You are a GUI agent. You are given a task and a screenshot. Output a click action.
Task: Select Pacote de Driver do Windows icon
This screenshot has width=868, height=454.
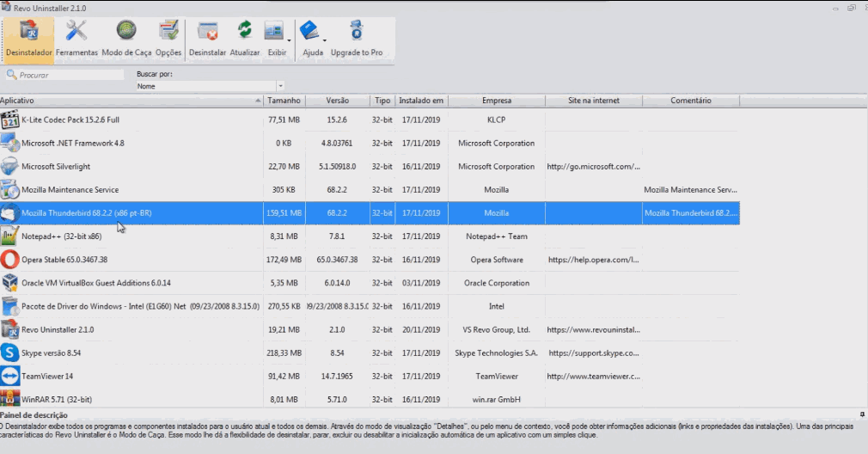pos(10,305)
